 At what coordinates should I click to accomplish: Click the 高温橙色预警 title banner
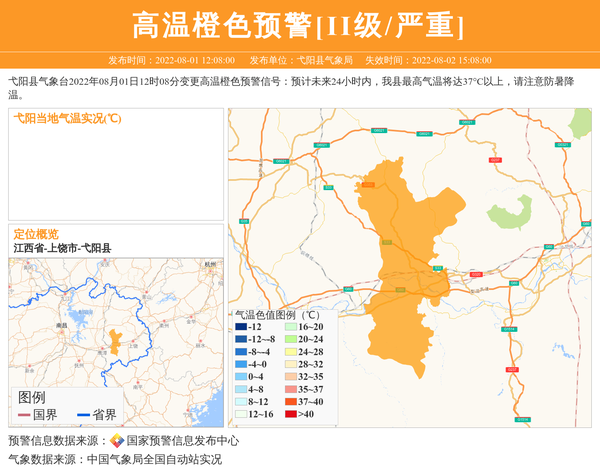pyautogui.click(x=299, y=24)
